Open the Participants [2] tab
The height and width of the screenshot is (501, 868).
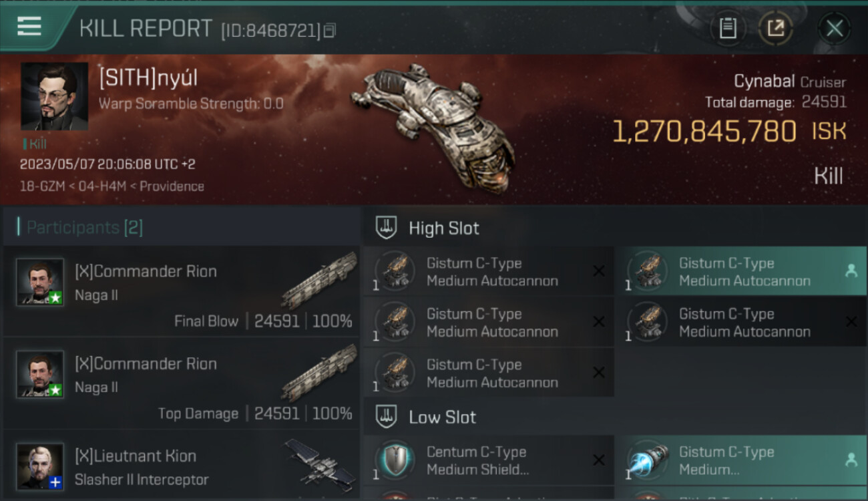click(85, 227)
